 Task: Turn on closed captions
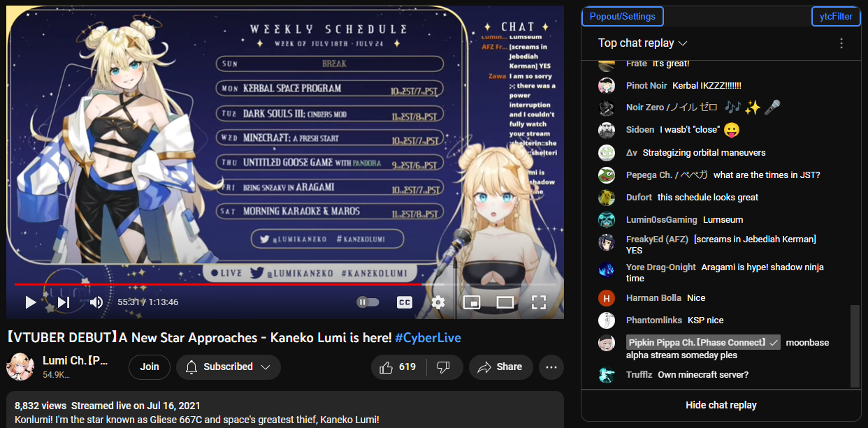coord(405,302)
